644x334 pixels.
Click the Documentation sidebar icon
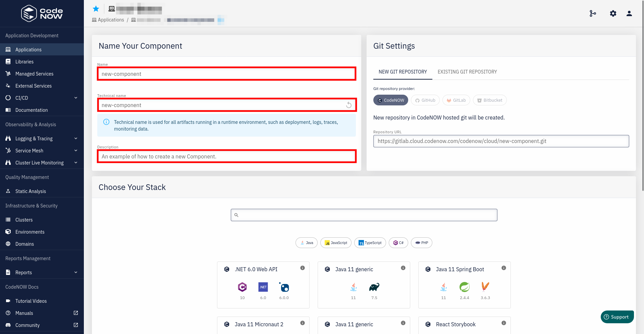click(8, 110)
